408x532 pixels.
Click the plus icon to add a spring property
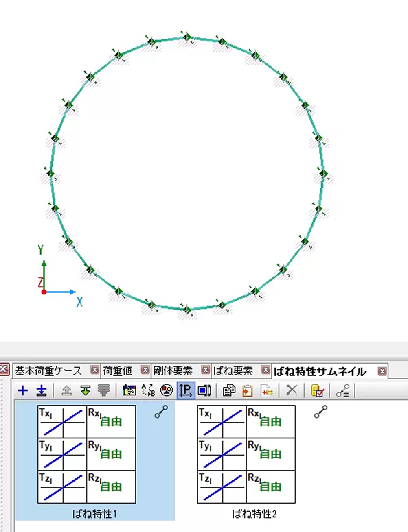(x=23, y=390)
